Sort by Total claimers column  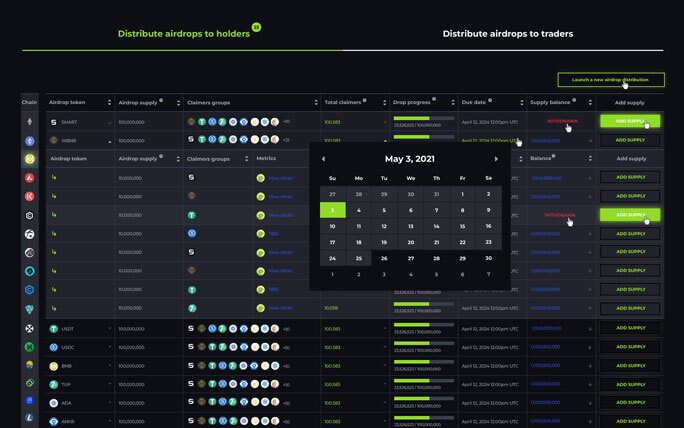pyautogui.click(x=384, y=103)
